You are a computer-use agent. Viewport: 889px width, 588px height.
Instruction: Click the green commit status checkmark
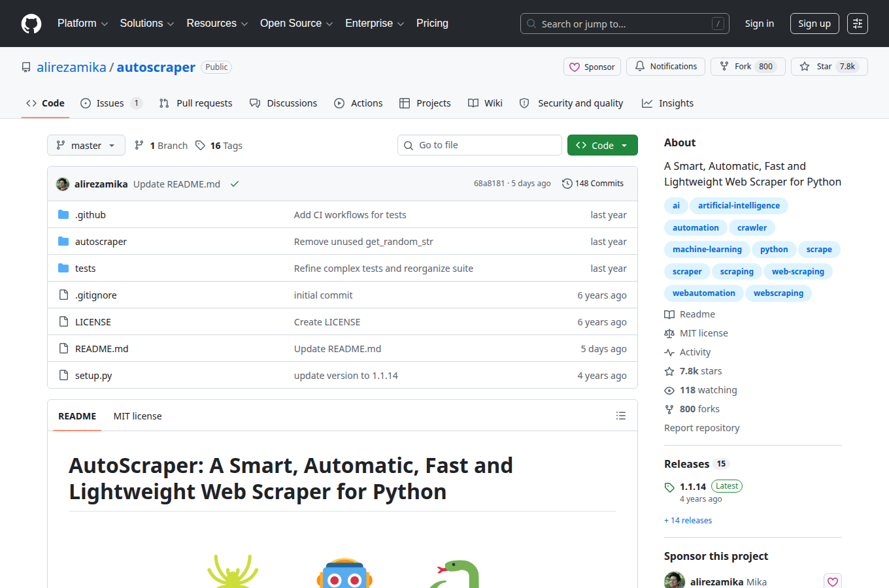(x=235, y=184)
